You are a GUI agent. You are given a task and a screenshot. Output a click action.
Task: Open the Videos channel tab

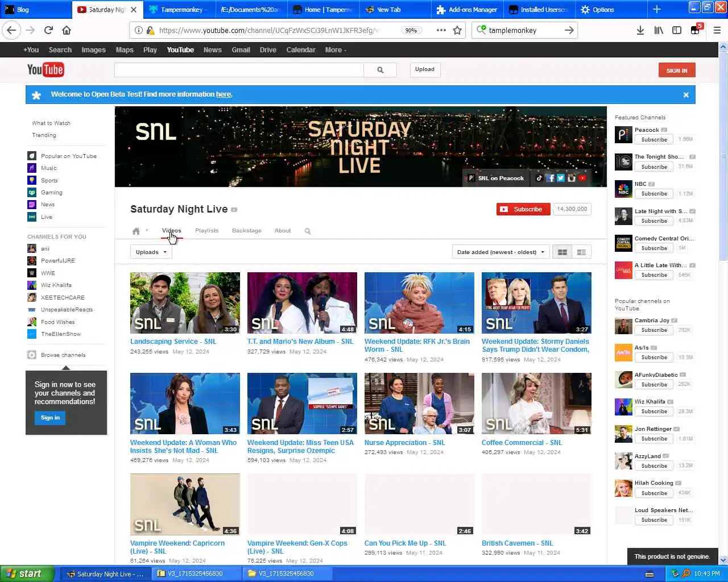pos(171,231)
